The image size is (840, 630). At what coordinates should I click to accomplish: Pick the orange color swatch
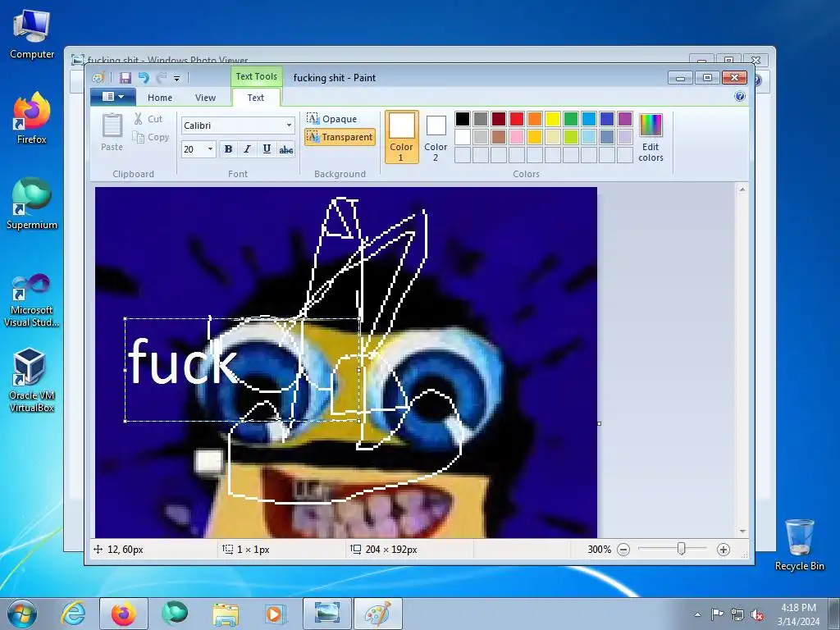point(535,118)
